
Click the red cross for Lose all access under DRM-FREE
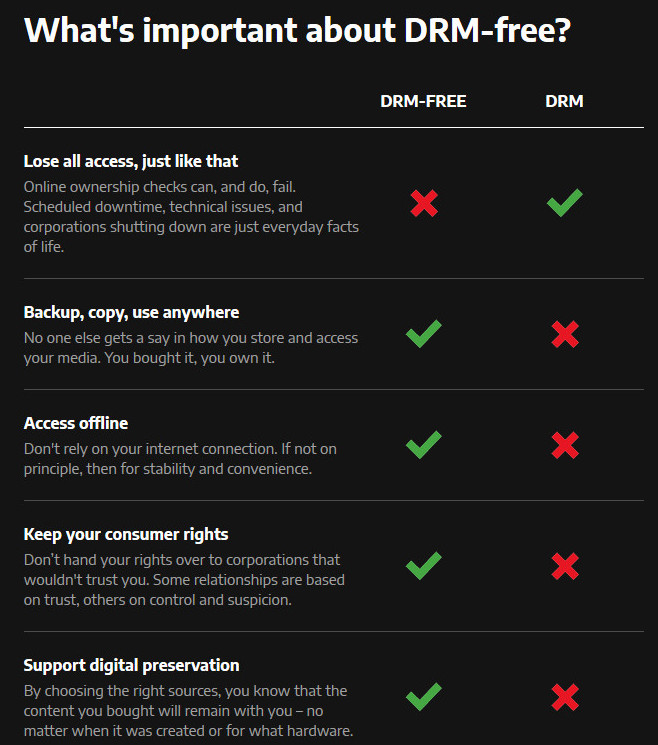click(424, 204)
